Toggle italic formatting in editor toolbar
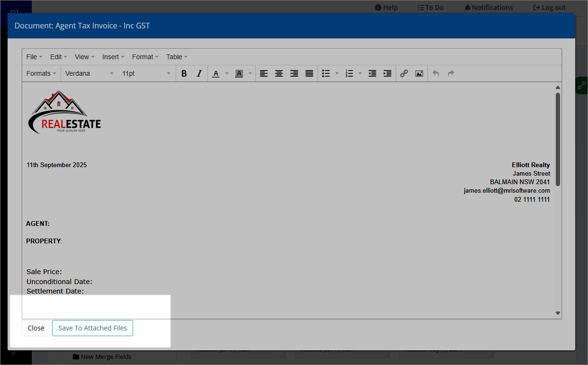588x365 pixels. (199, 73)
